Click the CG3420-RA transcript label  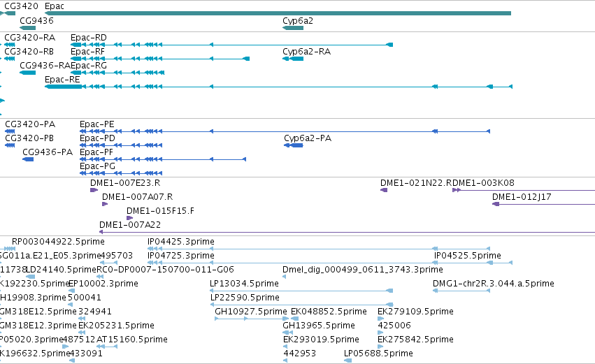pyautogui.click(x=29, y=38)
